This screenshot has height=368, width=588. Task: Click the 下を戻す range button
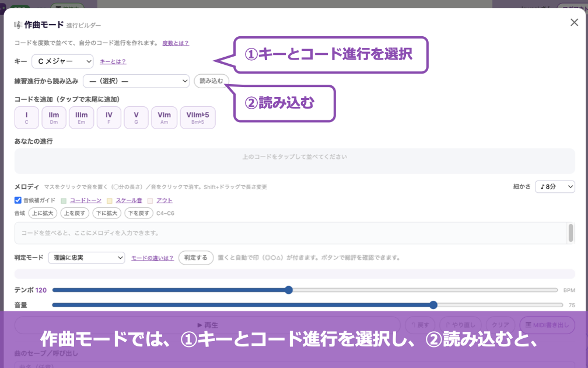click(x=139, y=213)
